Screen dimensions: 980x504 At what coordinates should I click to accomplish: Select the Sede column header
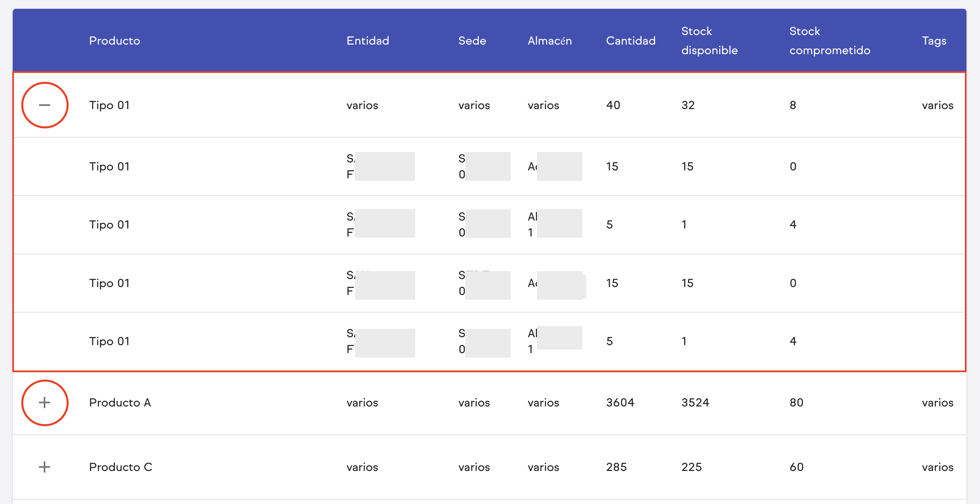[x=472, y=40]
